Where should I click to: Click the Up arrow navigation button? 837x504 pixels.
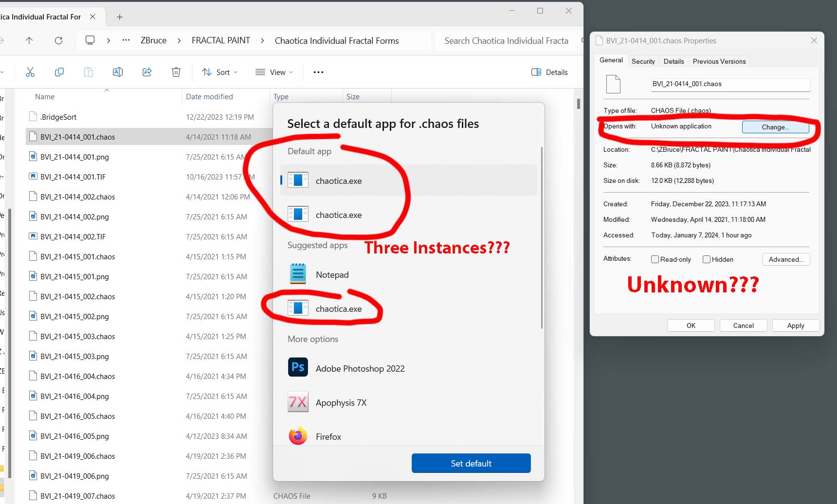pyautogui.click(x=29, y=40)
